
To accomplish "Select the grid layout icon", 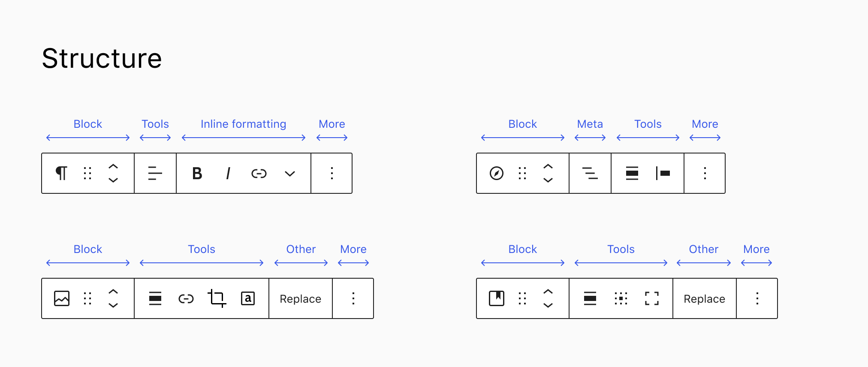I will tap(621, 298).
